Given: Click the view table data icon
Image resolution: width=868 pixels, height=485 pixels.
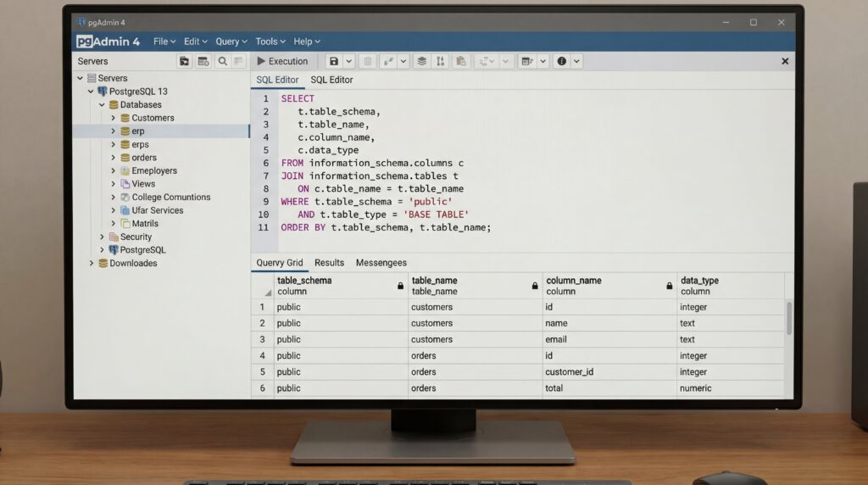Looking at the screenshot, I should (x=203, y=61).
